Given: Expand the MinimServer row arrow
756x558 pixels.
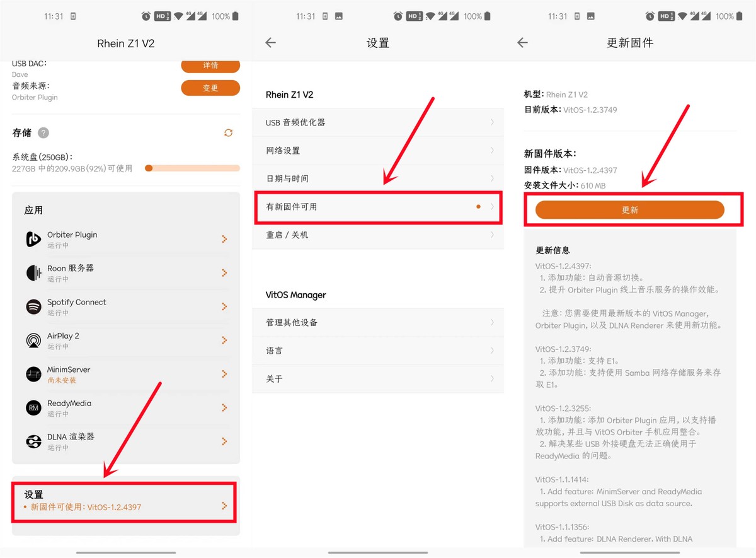Looking at the screenshot, I should pyautogui.click(x=224, y=375).
